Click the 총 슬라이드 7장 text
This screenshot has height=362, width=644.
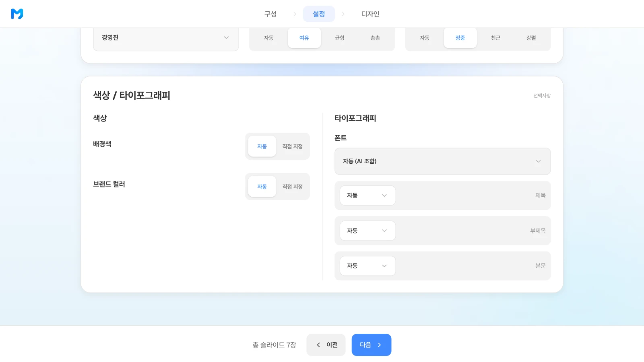(x=275, y=345)
